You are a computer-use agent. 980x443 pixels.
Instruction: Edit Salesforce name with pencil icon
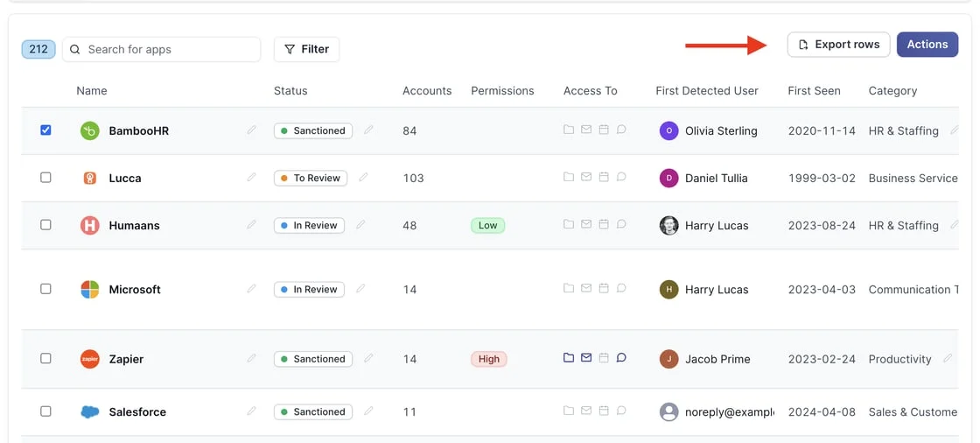[x=251, y=411]
